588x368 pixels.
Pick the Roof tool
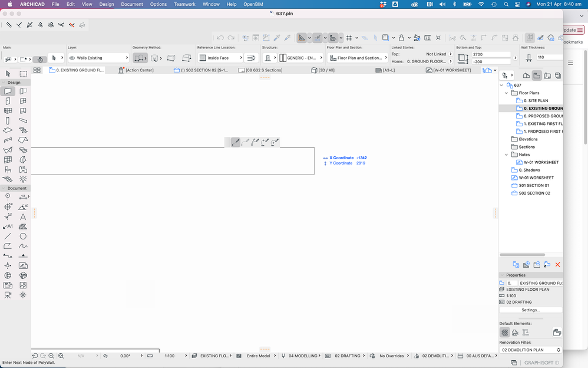[x=23, y=140]
